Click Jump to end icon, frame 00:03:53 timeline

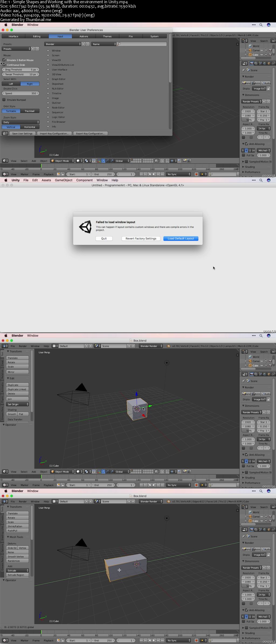163,640
